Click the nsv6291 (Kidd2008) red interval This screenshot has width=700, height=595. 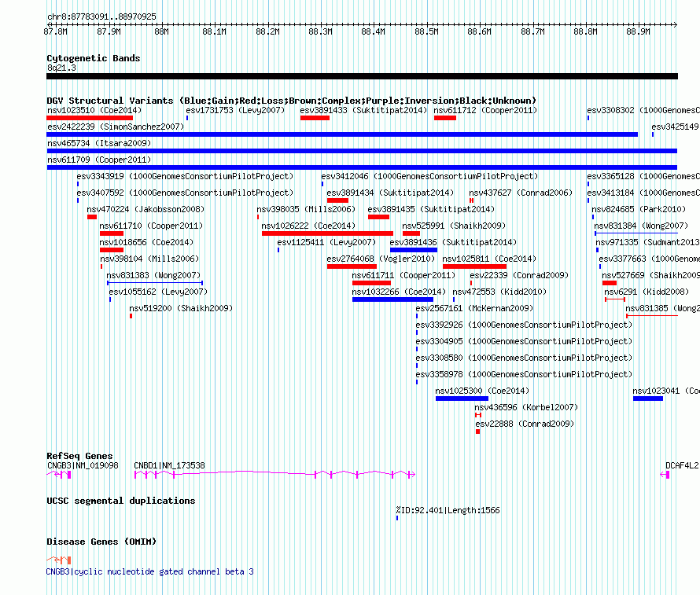(x=615, y=299)
